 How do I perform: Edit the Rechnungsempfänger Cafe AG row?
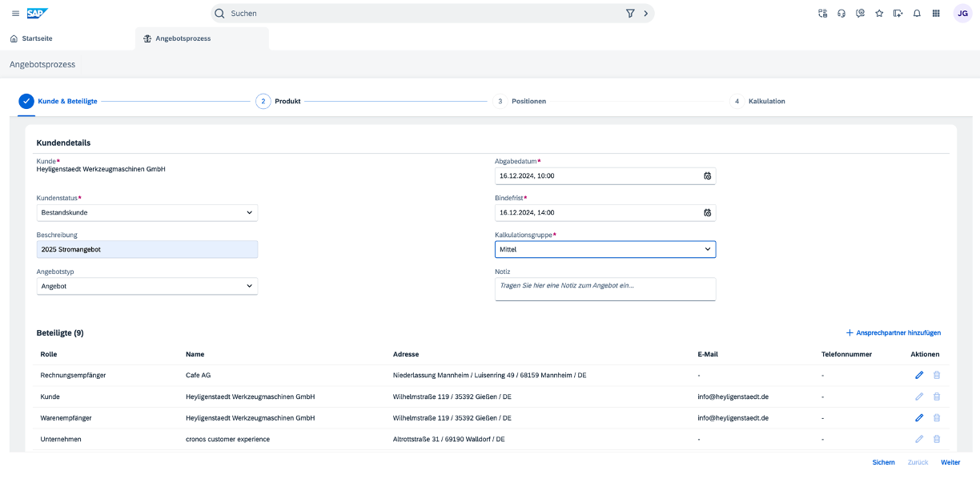(919, 375)
